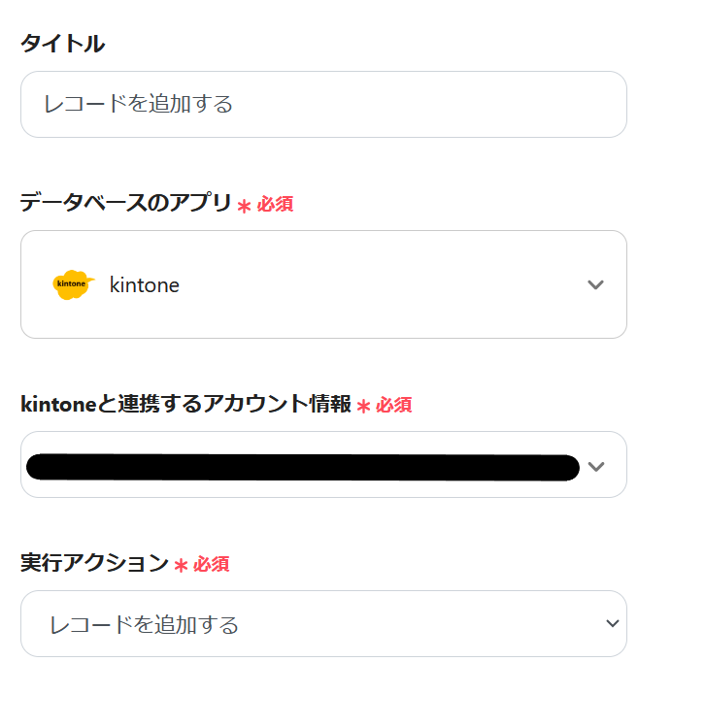
Task: Expand the database app dropdown chevron
Action: 596,284
